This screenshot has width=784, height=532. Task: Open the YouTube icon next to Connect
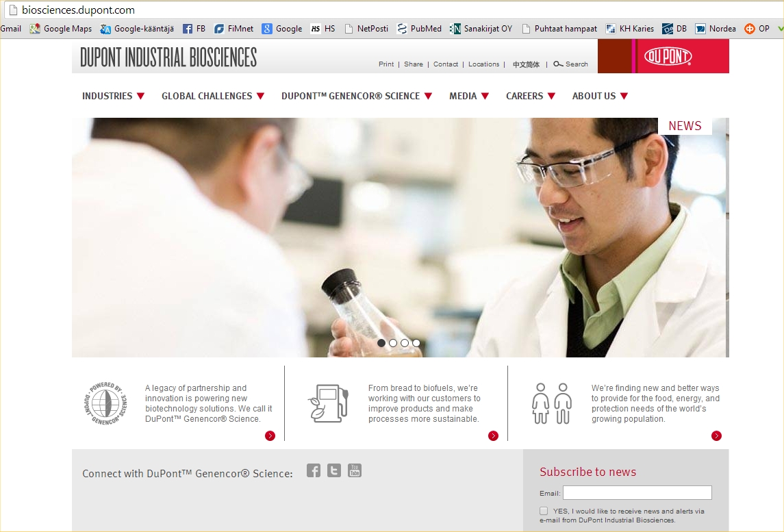pos(355,470)
